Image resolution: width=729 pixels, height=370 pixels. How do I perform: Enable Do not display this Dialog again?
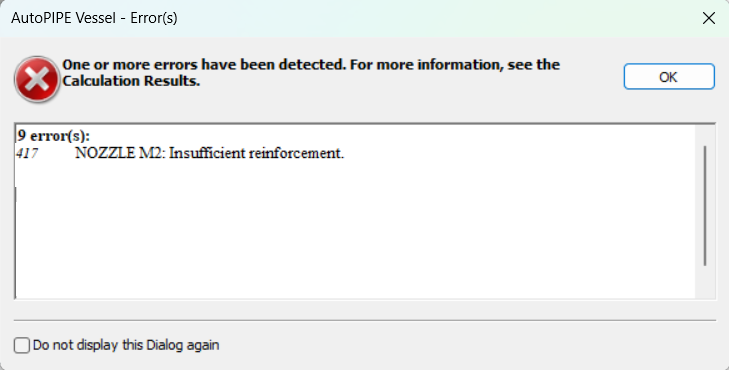coord(21,345)
